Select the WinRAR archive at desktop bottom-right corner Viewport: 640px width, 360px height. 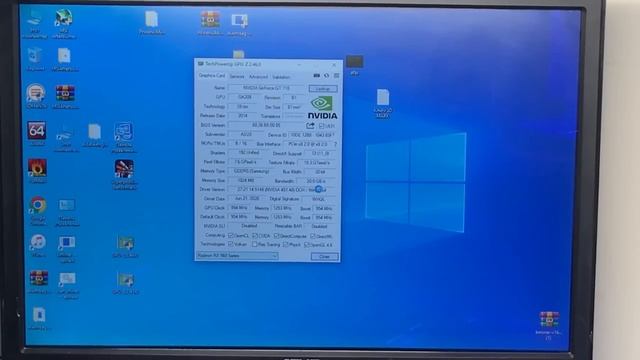pyautogui.click(x=549, y=320)
